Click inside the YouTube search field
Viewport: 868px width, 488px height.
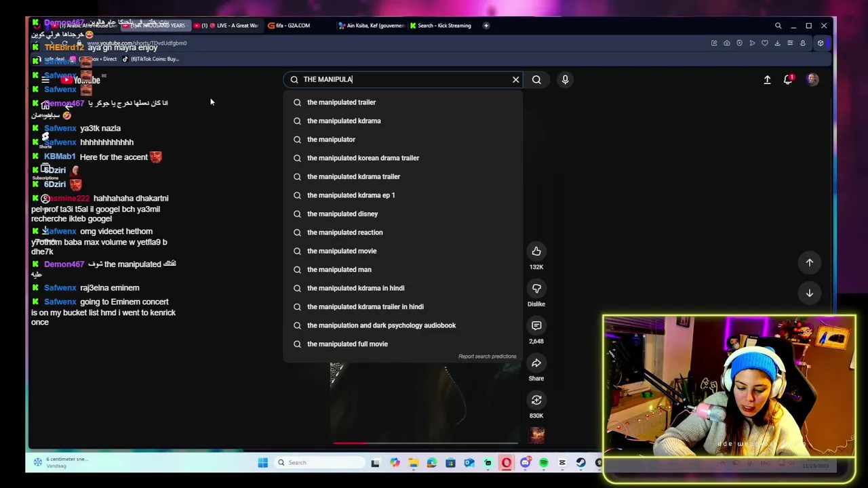coord(403,79)
